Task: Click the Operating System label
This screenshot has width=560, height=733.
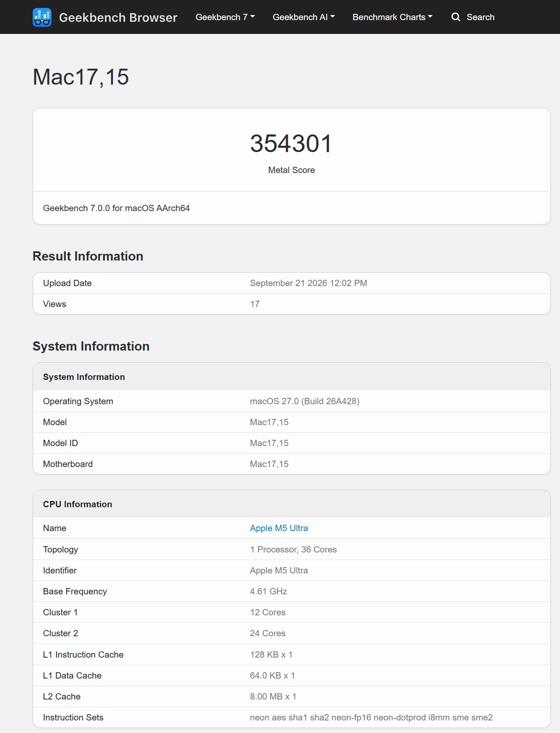Action: tap(78, 401)
